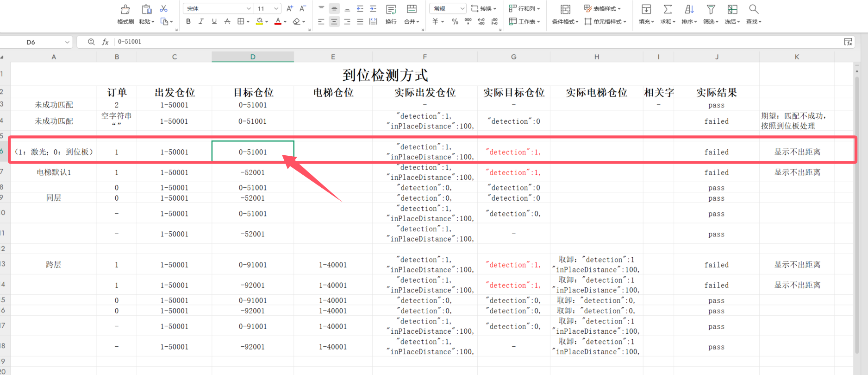This screenshot has width=868, height=375.
Task: Toggle top vertical alignment
Action: 321,8
